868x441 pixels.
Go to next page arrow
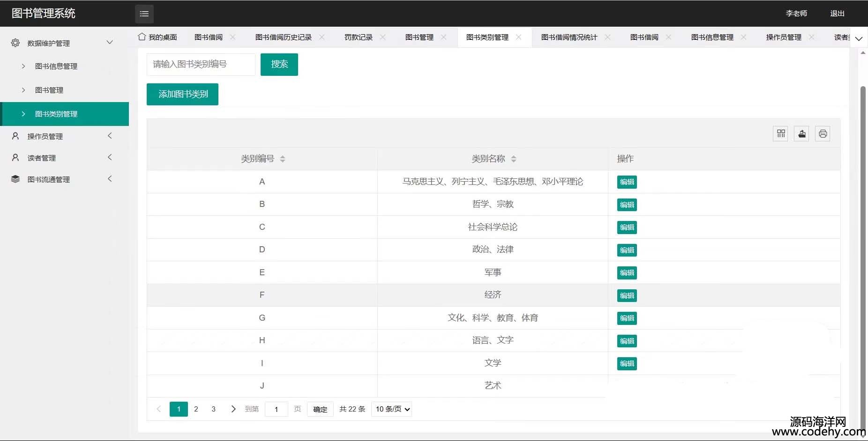coord(233,409)
